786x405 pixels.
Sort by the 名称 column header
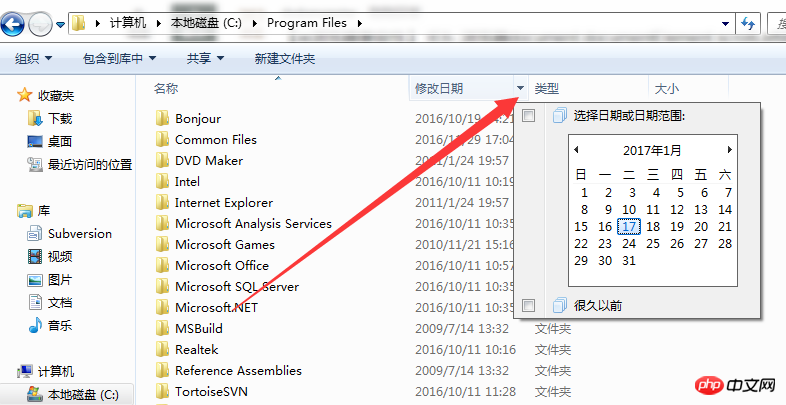[166, 89]
